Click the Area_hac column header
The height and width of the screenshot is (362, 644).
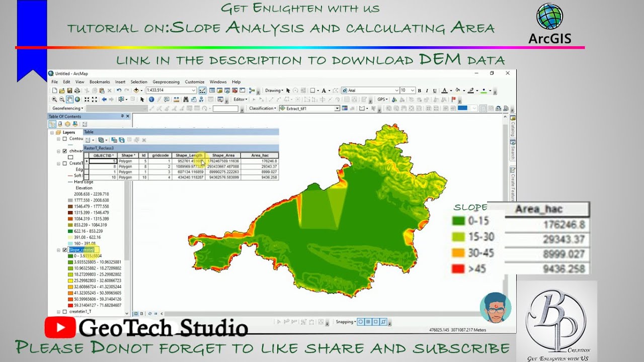pos(259,155)
